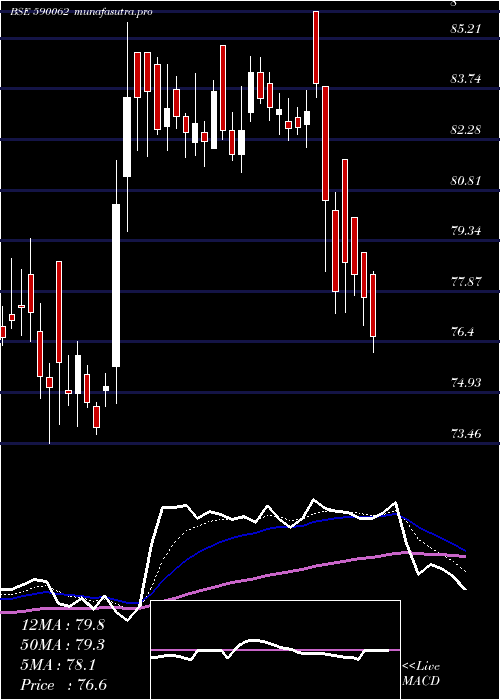Image resolution: width=500 pixels, height=700 pixels.
Task: Click inside the MACD inset chart box
Action: (275, 650)
